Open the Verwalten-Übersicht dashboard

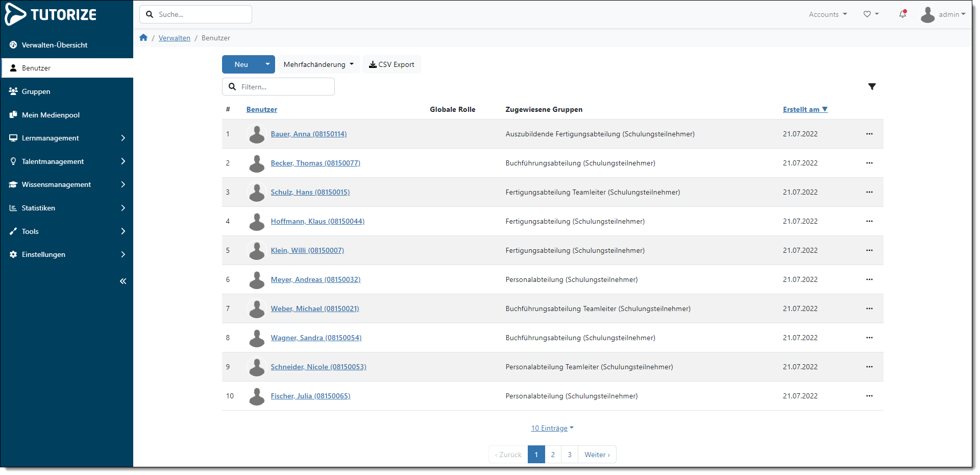[x=55, y=45]
